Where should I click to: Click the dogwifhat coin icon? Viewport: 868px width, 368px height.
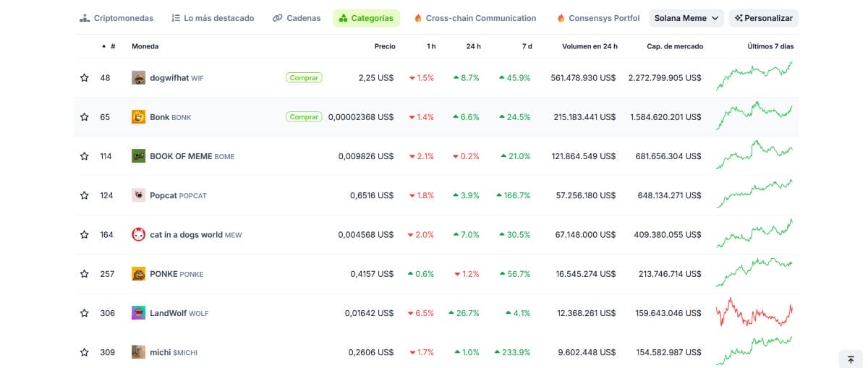tap(138, 77)
